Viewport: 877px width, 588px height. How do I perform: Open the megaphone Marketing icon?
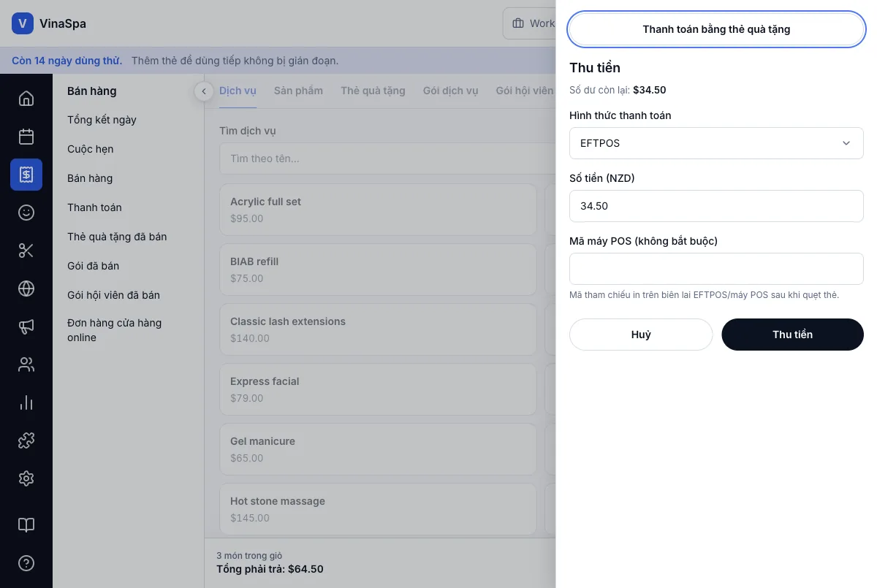pyautogui.click(x=26, y=327)
